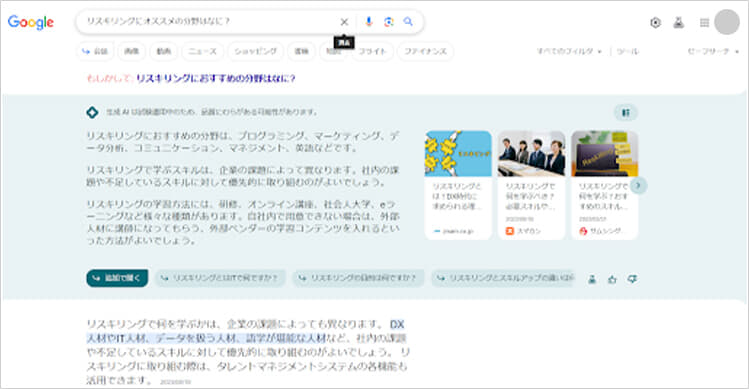
Task: Click thumbs up on AI answer
Action: click(612, 279)
